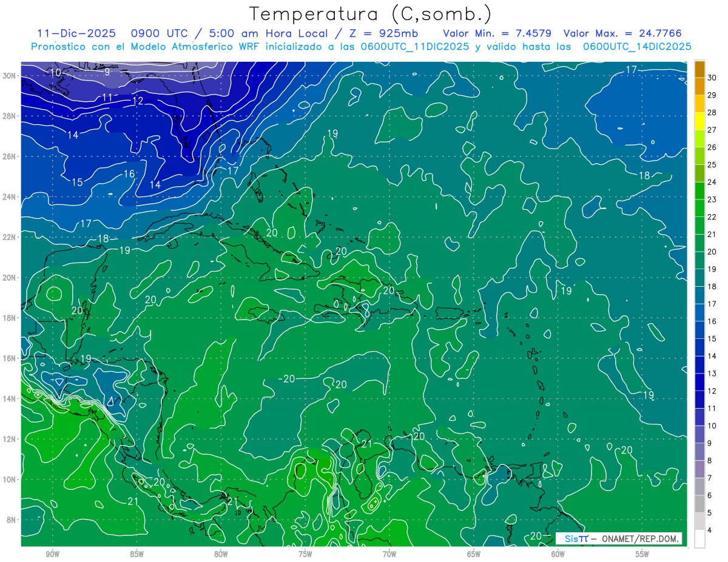Click the "27" label on the color scale
Screen dimensions: 728x562
click(713, 130)
